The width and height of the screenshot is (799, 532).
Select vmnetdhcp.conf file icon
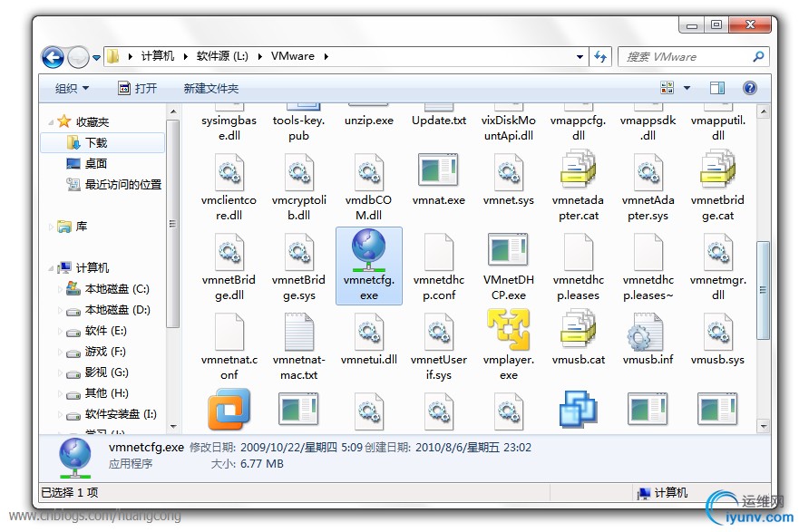[x=438, y=251]
